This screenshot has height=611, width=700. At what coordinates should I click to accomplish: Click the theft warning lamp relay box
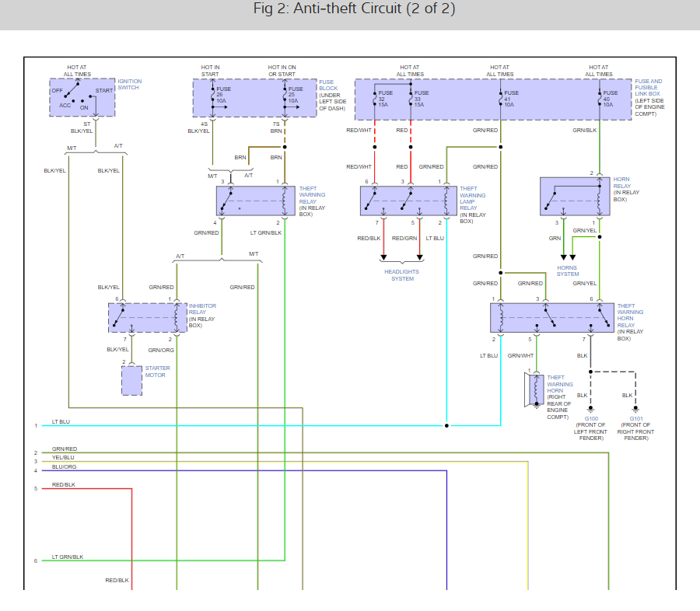408,201
